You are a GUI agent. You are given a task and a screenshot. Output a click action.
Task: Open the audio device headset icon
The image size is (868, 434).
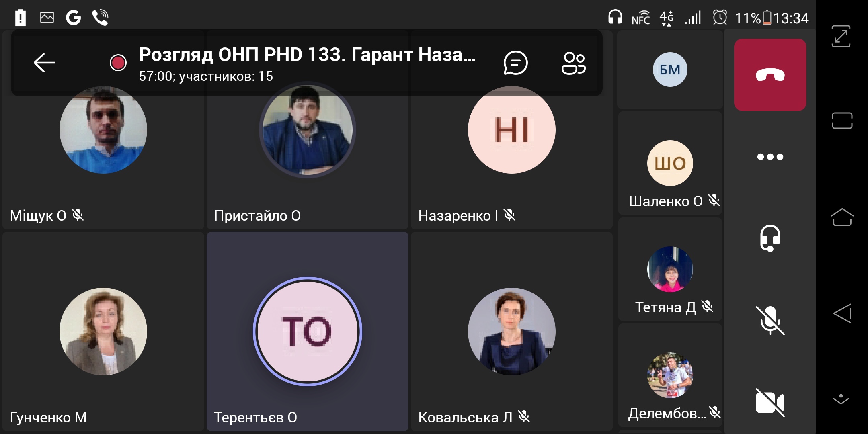[770, 238]
